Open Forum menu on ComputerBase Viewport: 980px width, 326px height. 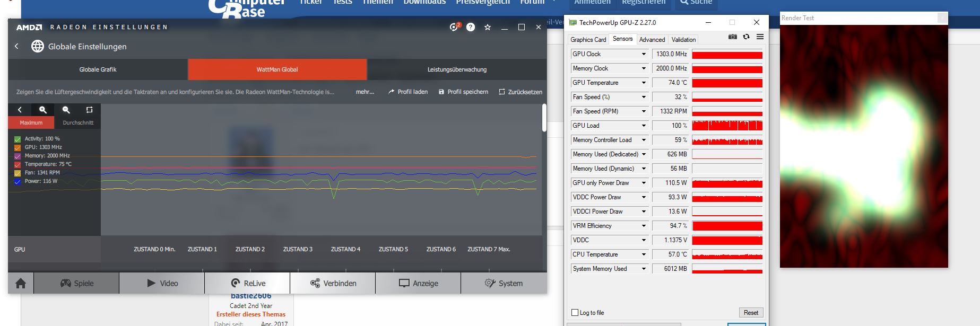point(532,2)
